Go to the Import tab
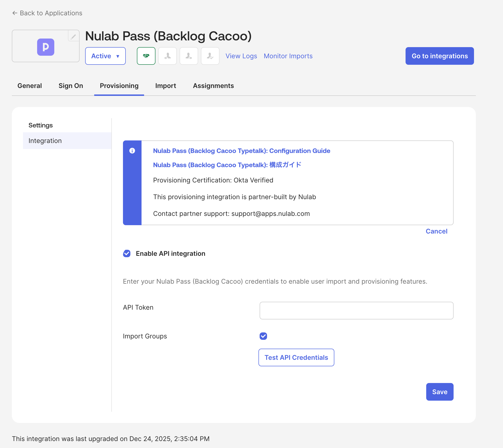Screen dimensions: 503x448 pyautogui.click(x=166, y=86)
